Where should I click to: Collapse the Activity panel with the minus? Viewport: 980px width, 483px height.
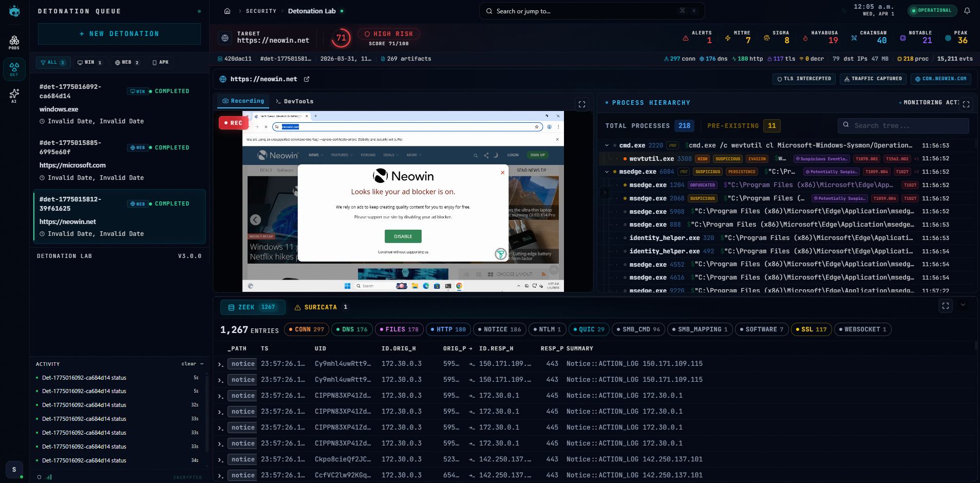coord(202,364)
